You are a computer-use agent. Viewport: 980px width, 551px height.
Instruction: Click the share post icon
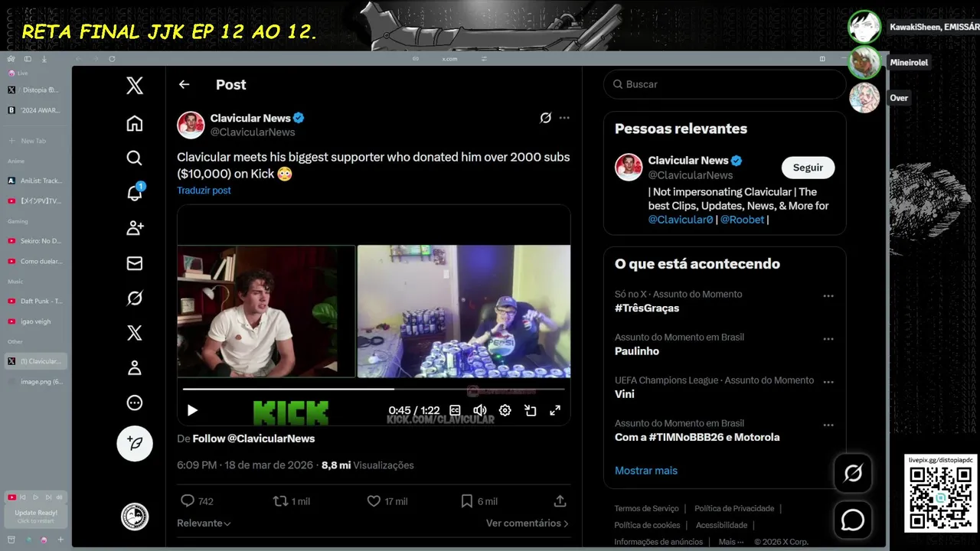tap(560, 501)
